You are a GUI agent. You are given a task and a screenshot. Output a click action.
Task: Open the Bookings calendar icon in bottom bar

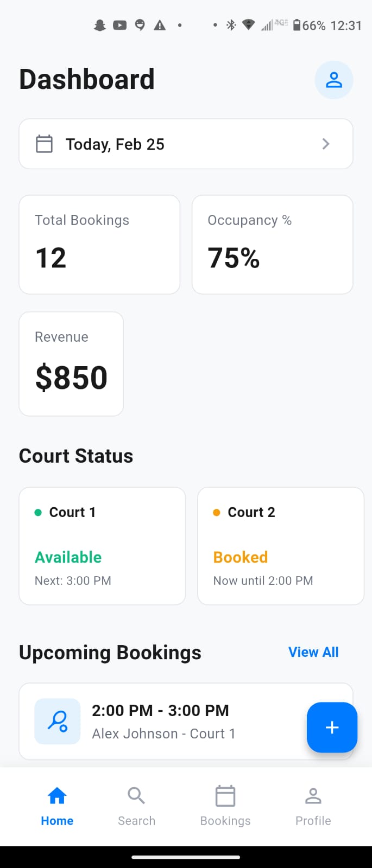click(x=225, y=796)
